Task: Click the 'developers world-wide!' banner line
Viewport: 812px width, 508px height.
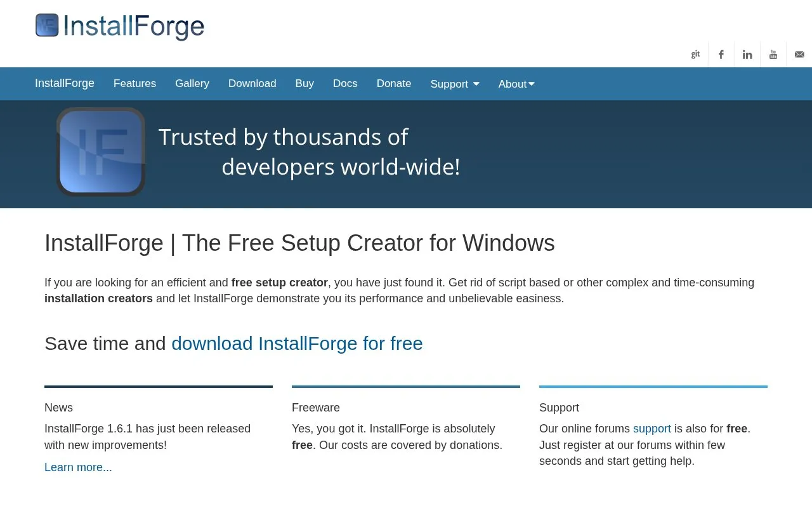Action: point(341,167)
